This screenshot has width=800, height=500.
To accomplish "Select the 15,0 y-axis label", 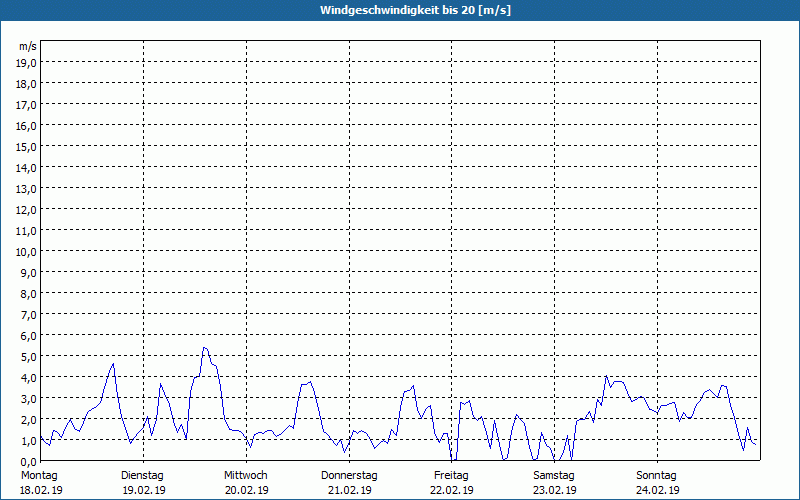I will [x=27, y=146].
